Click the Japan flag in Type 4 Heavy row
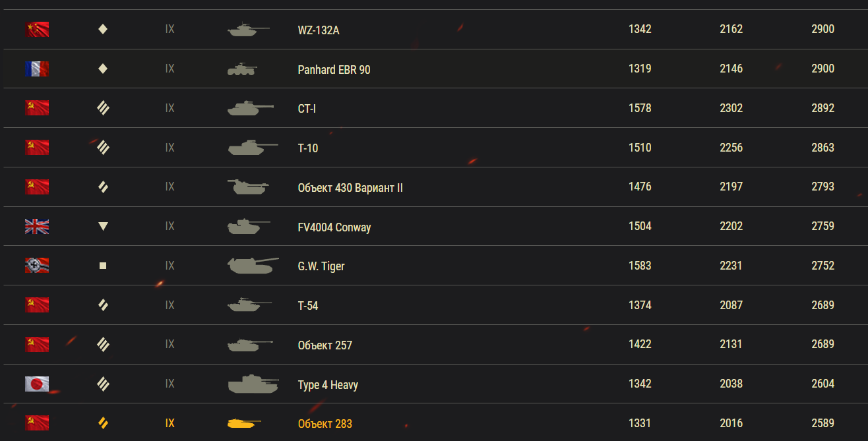 tap(37, 384)
